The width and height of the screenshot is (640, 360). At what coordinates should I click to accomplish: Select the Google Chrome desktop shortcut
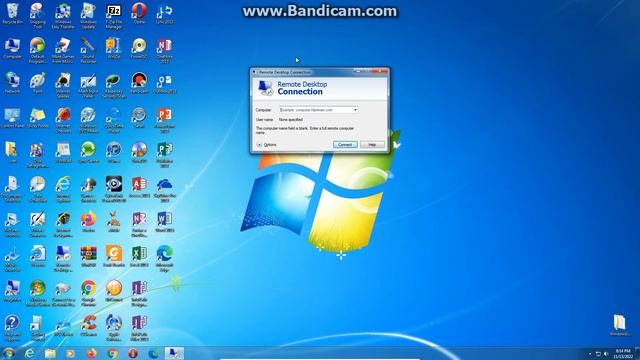pos(88,293)
